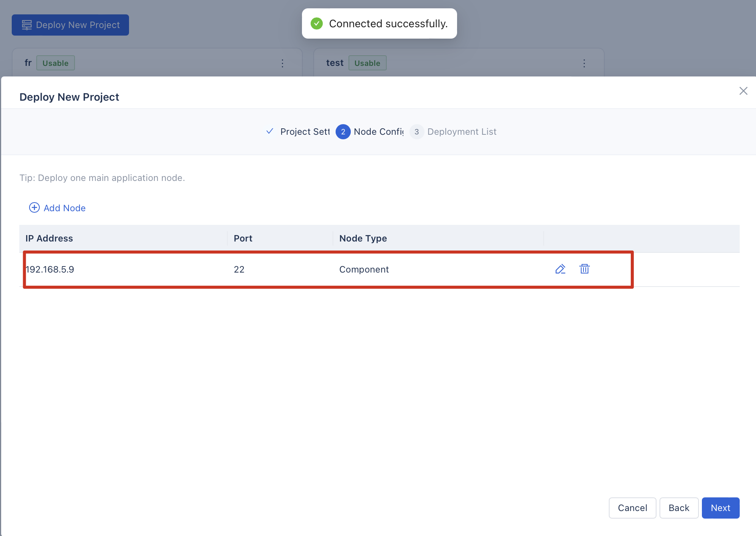Close the Deploy New Project dialog
This screenshot has height=536, width=756.
[x=743, y=91]
